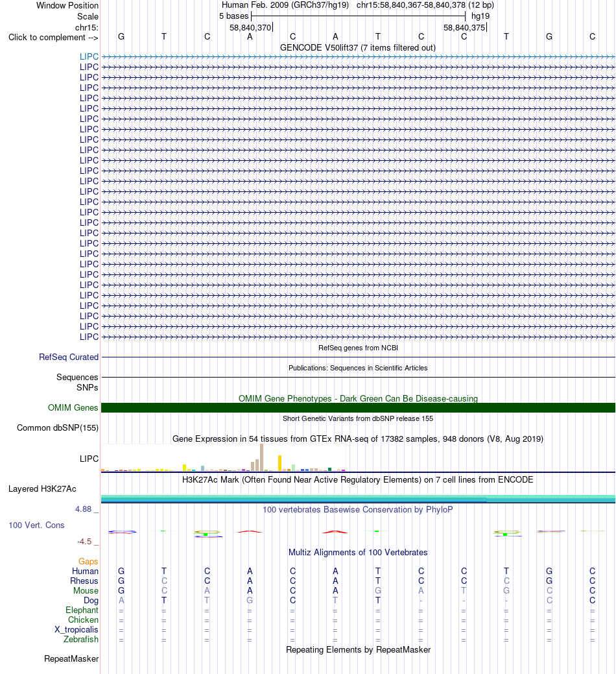Select the 'Rhesus' alignment row label
616x674 pixels.
point(84,581)
